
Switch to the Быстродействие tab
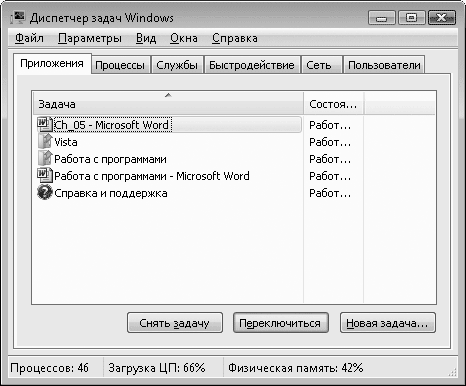click(252, 65)
